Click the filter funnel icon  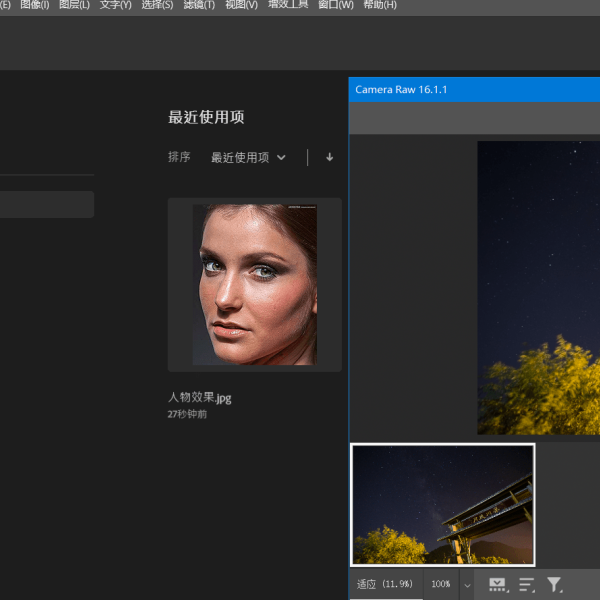pyautogui.click(x=554, y=584)
